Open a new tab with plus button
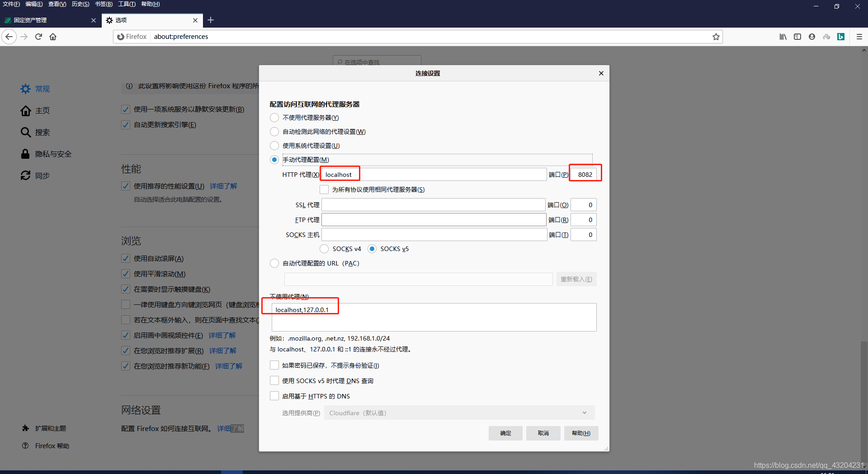Image resolution: width=868 pixels, height=474 pixels. [x=211, y=20]
